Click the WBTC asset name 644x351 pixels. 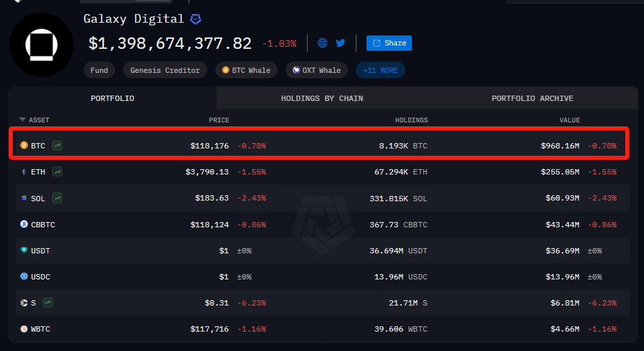[41, 329]
